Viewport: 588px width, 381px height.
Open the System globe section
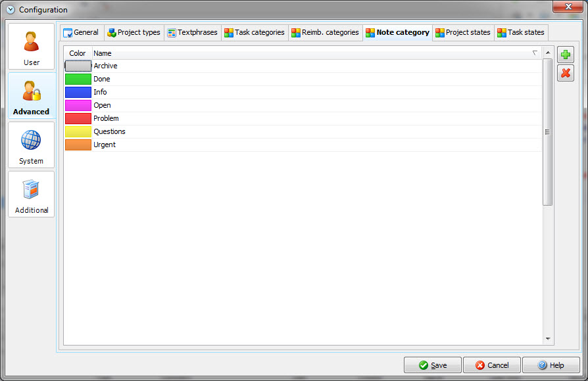(31, 145)
